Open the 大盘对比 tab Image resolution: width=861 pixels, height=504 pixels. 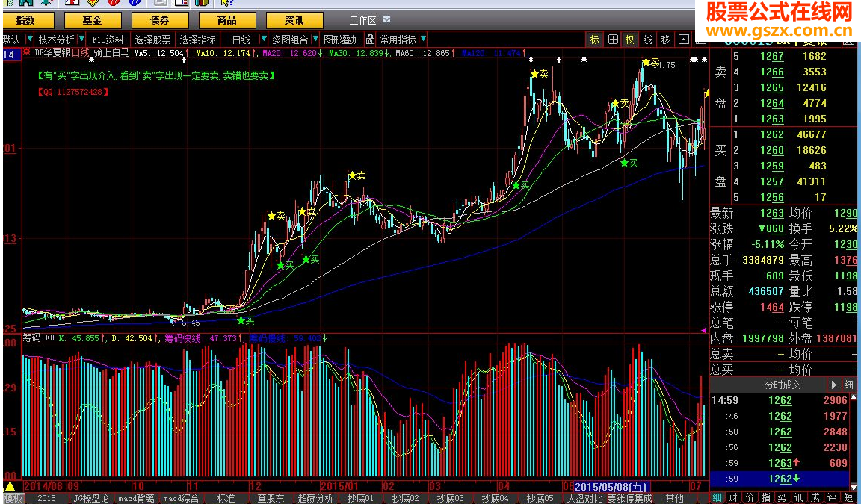click(x=584, y=498)
